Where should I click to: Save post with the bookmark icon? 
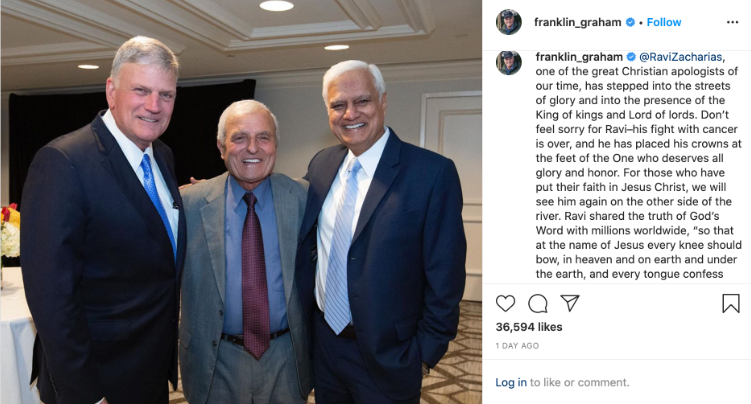[731, 303]
